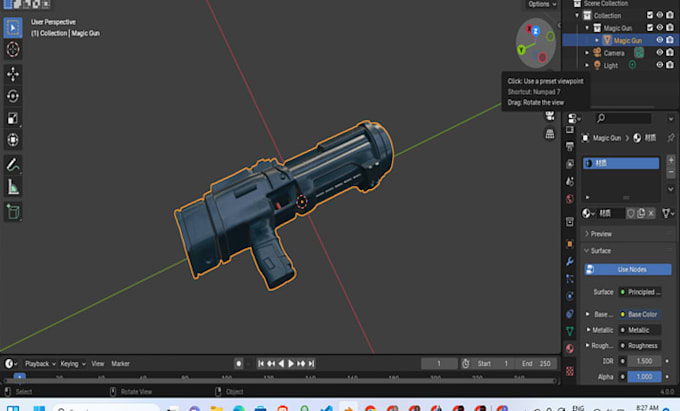Disable Camera in renders

(x=670, y=52)
